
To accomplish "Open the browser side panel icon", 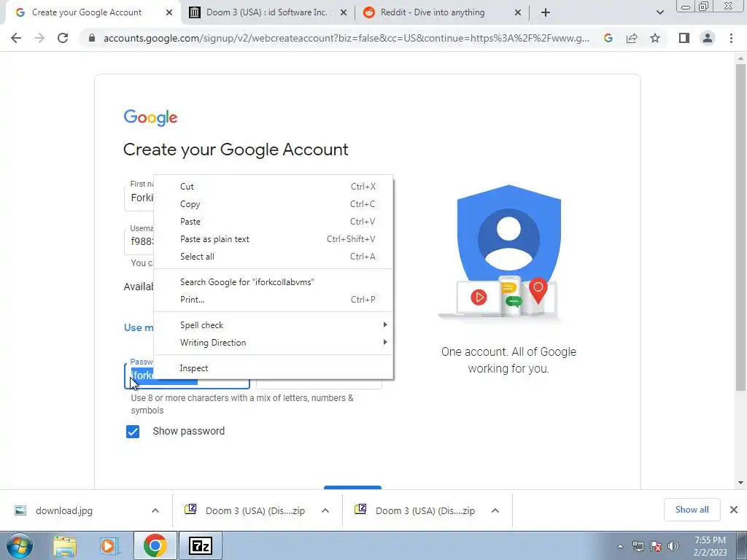I will (684, 38).
